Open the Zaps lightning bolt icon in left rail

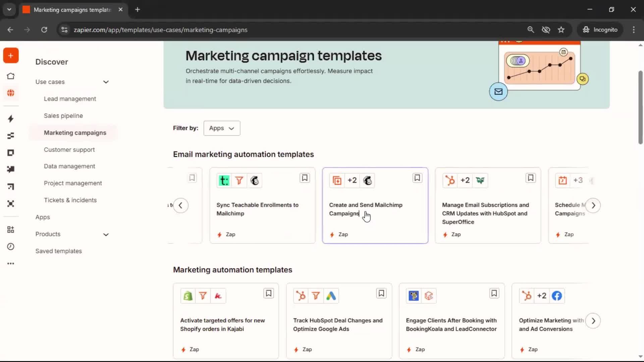[x=11, y=119]
